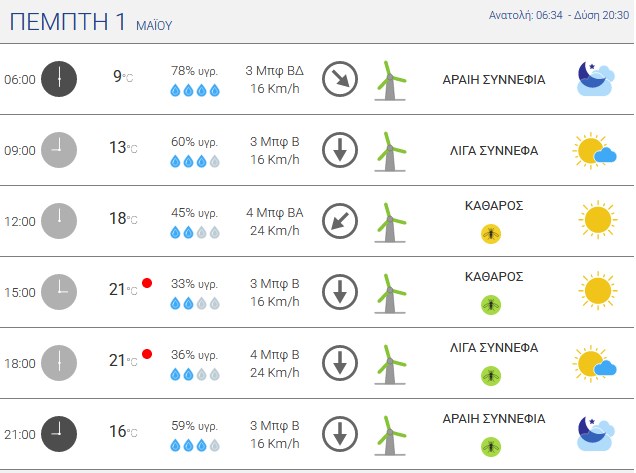The image size is (636, 473).
Task: Click the partly cloudy sun icon at 09:00
Action: 595,150
